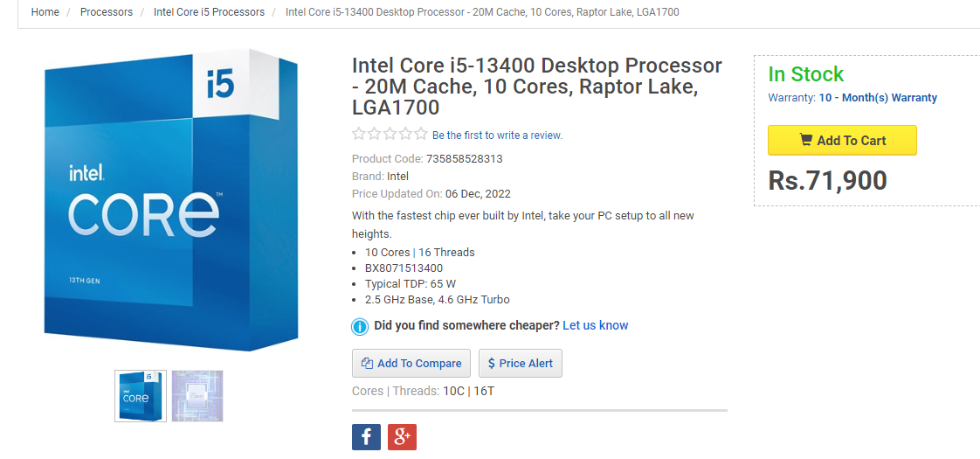The image size is (980, 459).
Task: Click the first review rating star
Action: (x=359, y=135)
